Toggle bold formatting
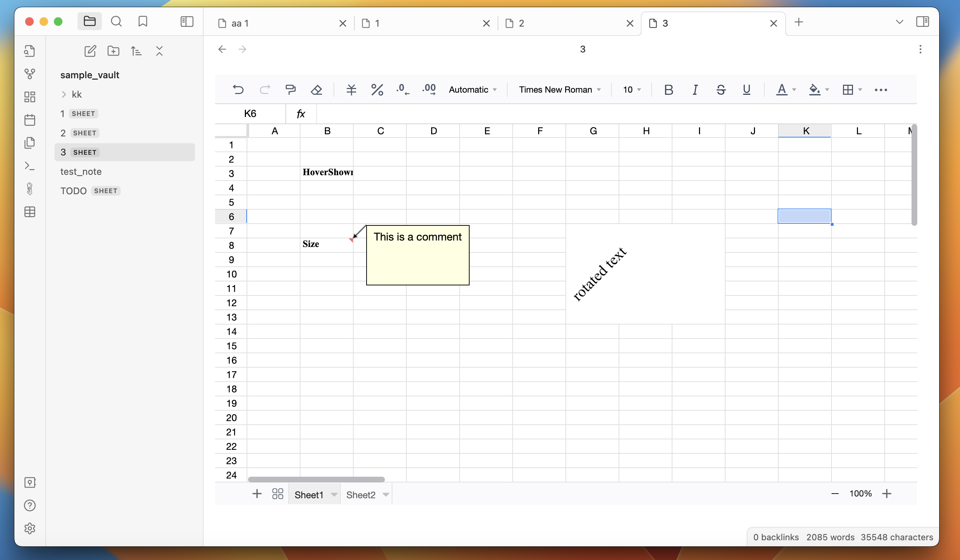 click(x=668, y=89)
